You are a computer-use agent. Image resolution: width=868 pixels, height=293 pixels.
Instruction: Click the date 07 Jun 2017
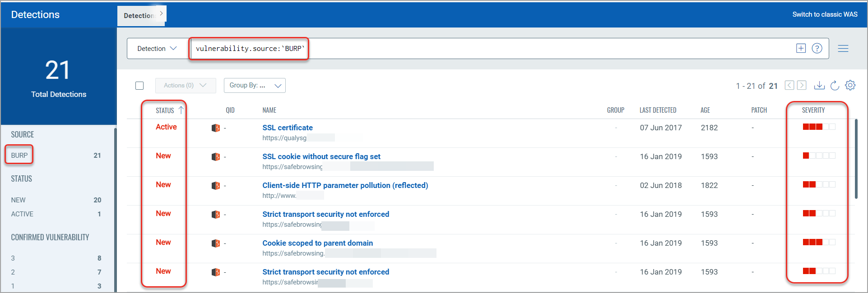661,128
